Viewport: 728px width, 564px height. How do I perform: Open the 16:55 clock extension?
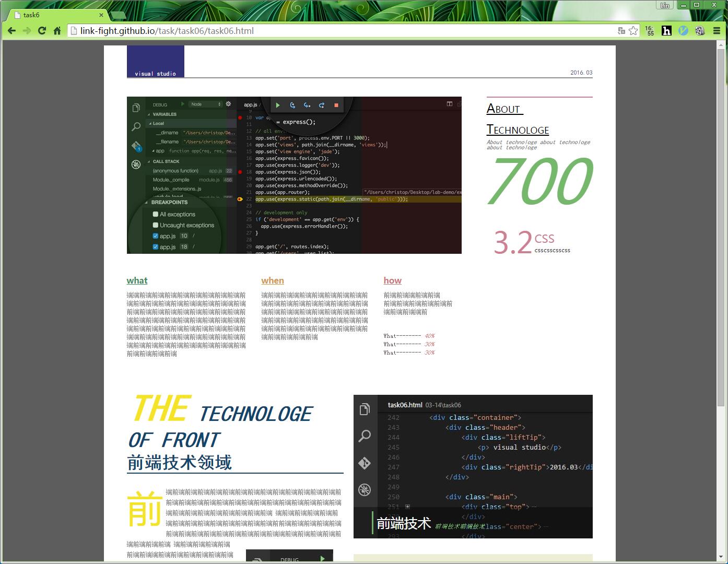tap(650, 31)
